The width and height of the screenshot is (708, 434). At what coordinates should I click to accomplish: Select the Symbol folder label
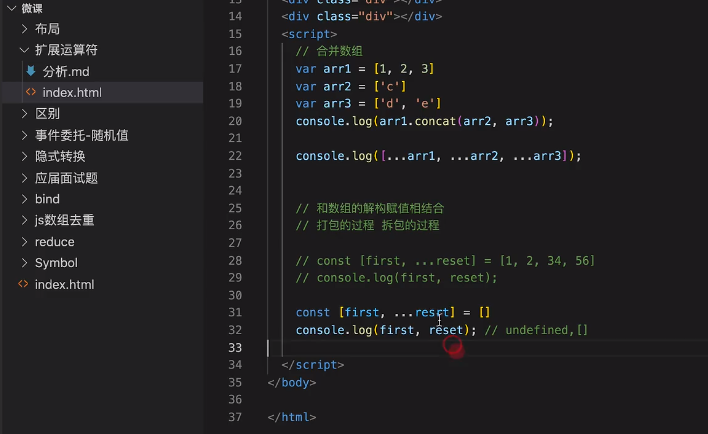(x=56, y=263)
